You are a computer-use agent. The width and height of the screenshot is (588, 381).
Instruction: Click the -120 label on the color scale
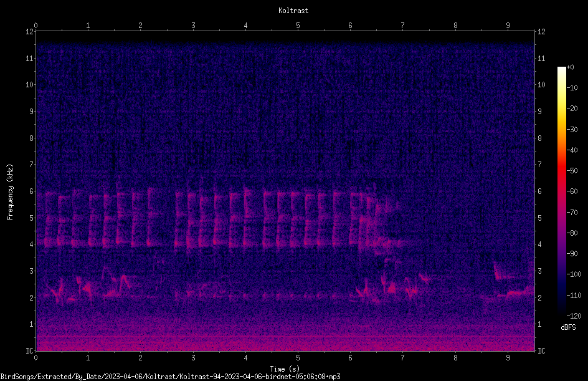click(x=574, y=316)
